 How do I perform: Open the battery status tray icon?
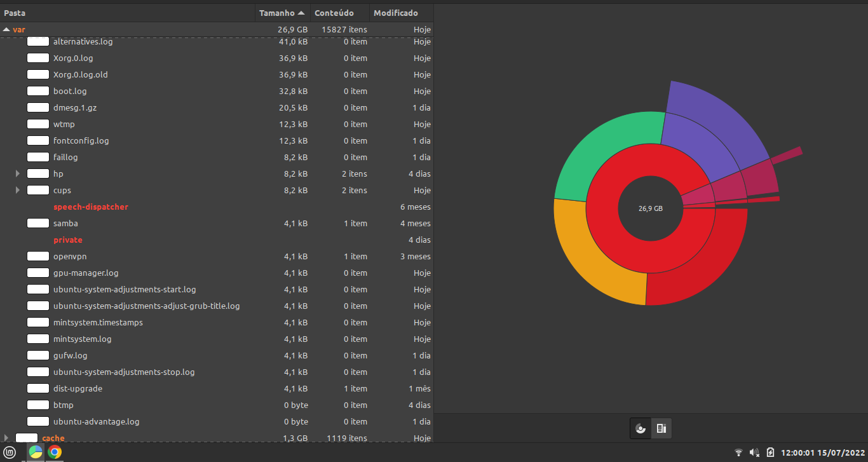point(770,452)
